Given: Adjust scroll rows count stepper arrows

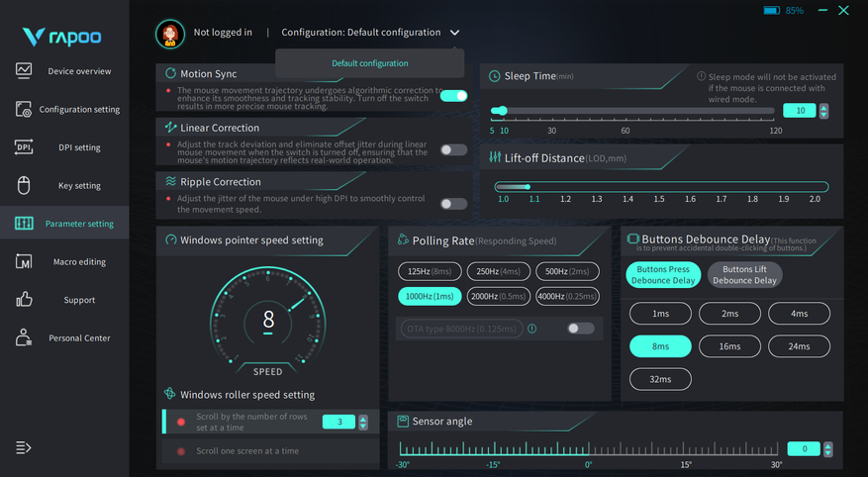Looking at the screenshot, I should coord(363,423).
